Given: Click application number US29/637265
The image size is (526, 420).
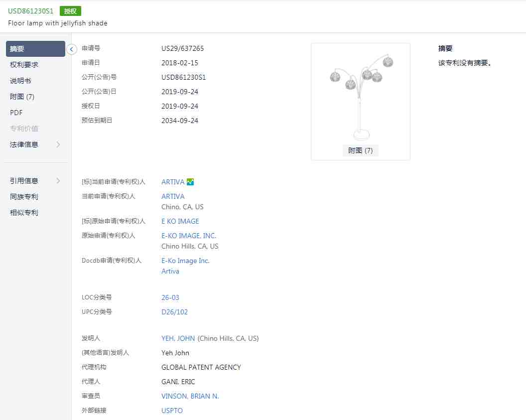Looking at the screenshot, I should pos(182,48).
